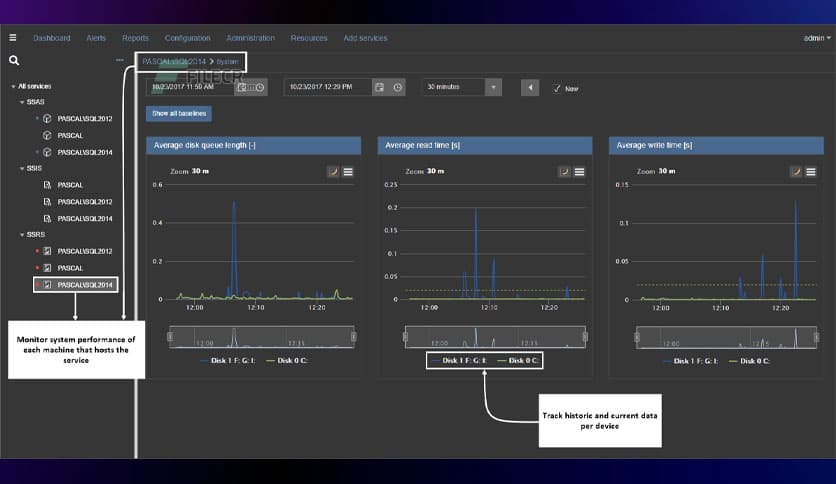Click the SSIS PASCAL package icon

click(47, 185)
